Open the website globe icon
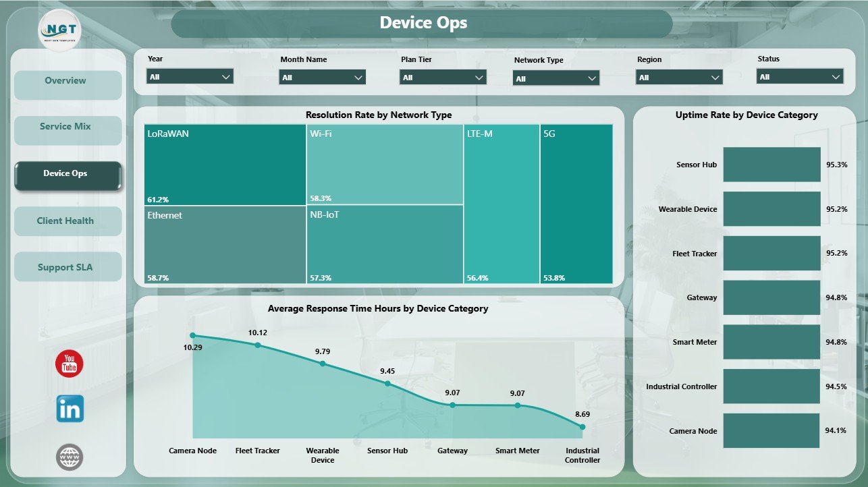The height and width of the screenshot is (487, 868). click(70, 457)
